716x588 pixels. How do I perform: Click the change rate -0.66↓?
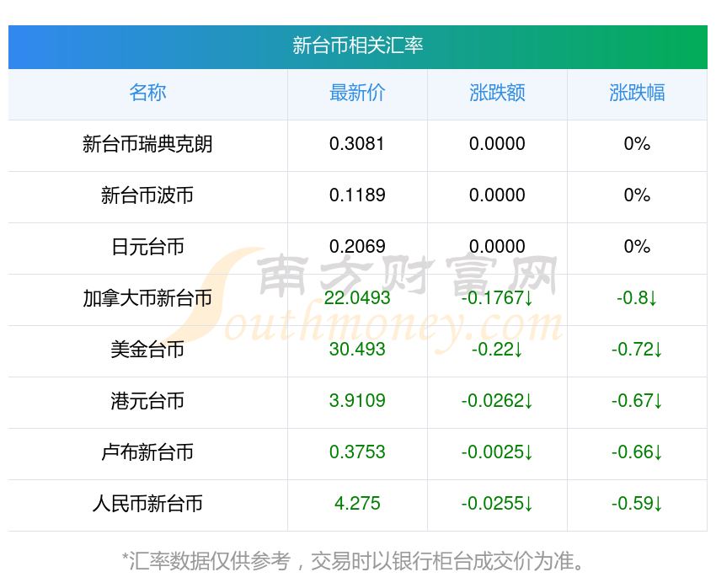pyautogui.click(x=637, y=452)
